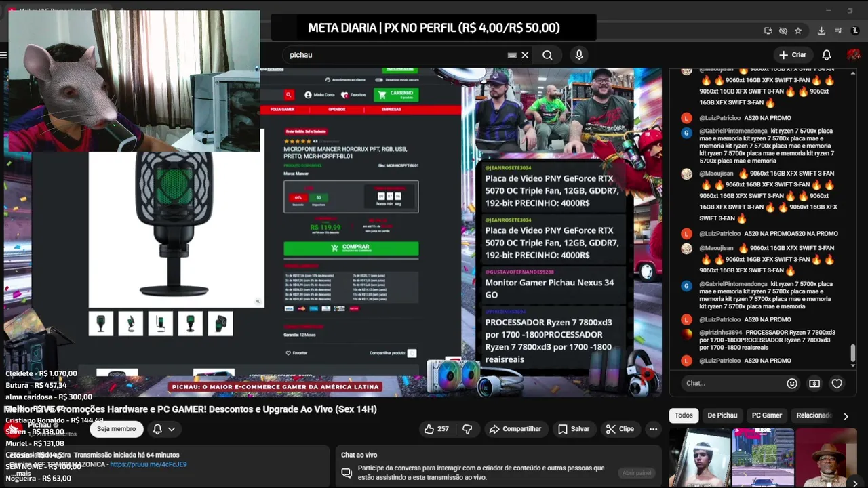Screen dimensions: 868x488
Task: Open the Super Chat dollar icon
Action: click(x=814, y=384)
